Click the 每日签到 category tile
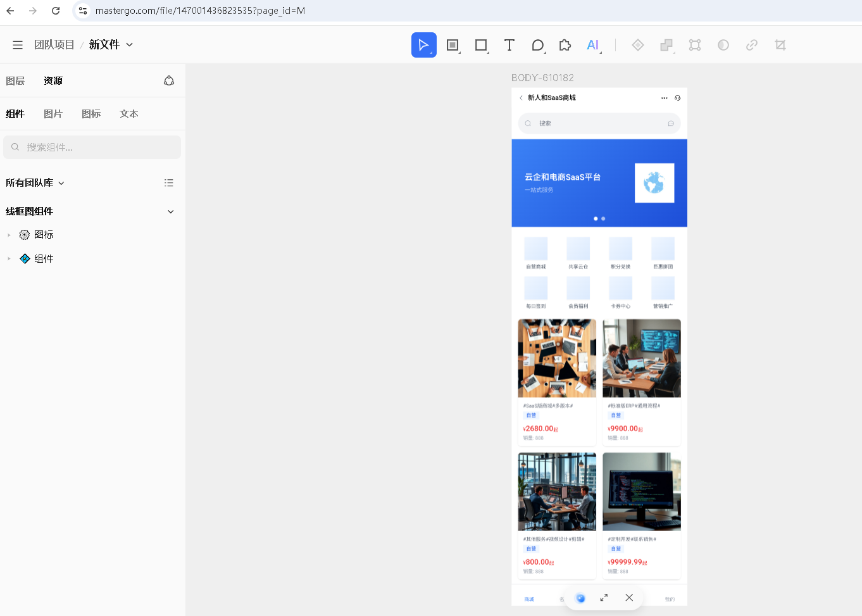This screenshot has width=862, height=616. pos(536,292)
